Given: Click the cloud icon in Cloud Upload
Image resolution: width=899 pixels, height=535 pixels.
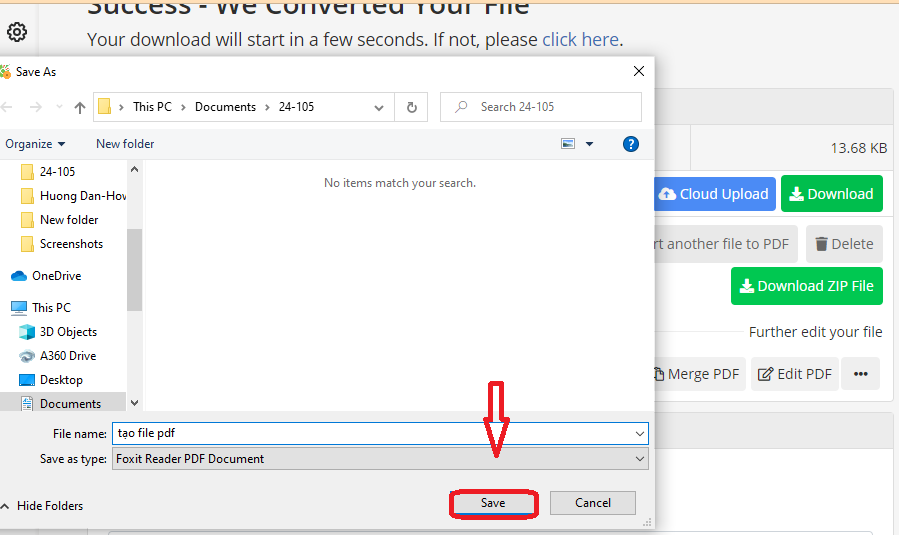Looking at the screenshot, I should tap(667, 194).
